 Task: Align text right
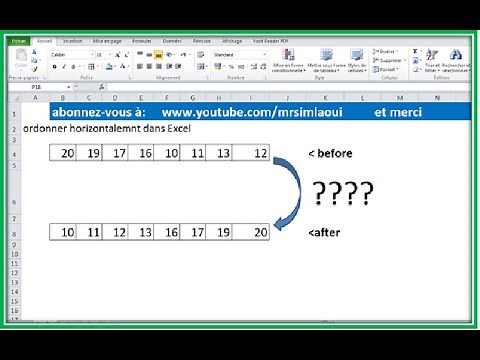159,66
